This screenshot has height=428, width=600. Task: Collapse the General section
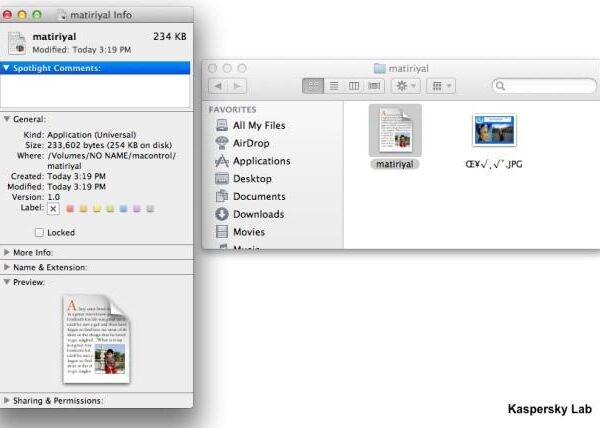tap(7, 118)
